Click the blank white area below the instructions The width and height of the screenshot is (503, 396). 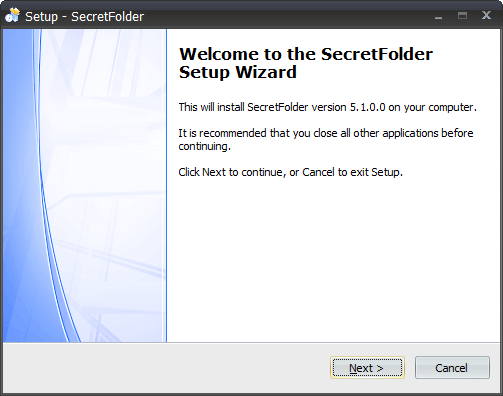pyautogui.click(x=333, y=260)
